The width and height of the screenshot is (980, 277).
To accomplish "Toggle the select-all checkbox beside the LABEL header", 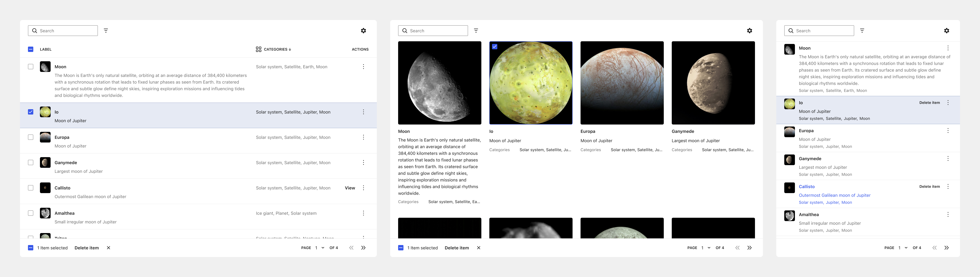I will pos(31,49).
